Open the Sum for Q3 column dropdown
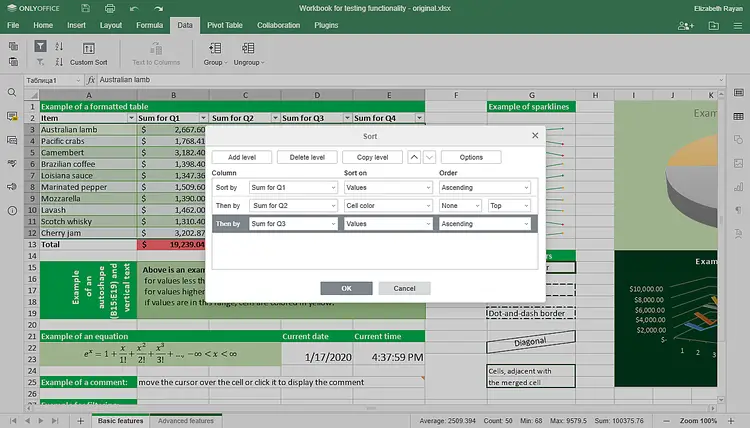Viewport: 750px width, 428px height. click(293, 224)
